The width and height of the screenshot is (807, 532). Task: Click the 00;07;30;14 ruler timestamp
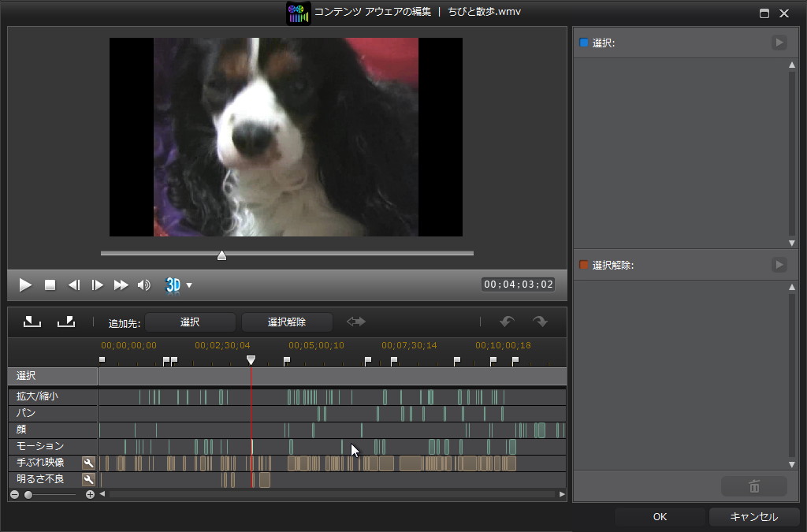pyautogui.click(x=409, y=345)
